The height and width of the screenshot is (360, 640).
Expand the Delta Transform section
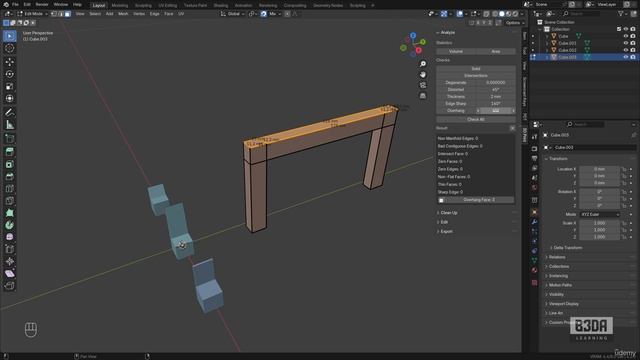pyautogui.click(x=565, y=248)
